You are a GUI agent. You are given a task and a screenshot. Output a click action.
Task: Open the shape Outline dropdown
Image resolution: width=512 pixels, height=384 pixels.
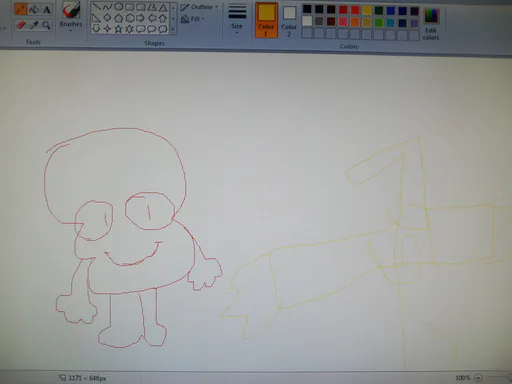point(199,7)
